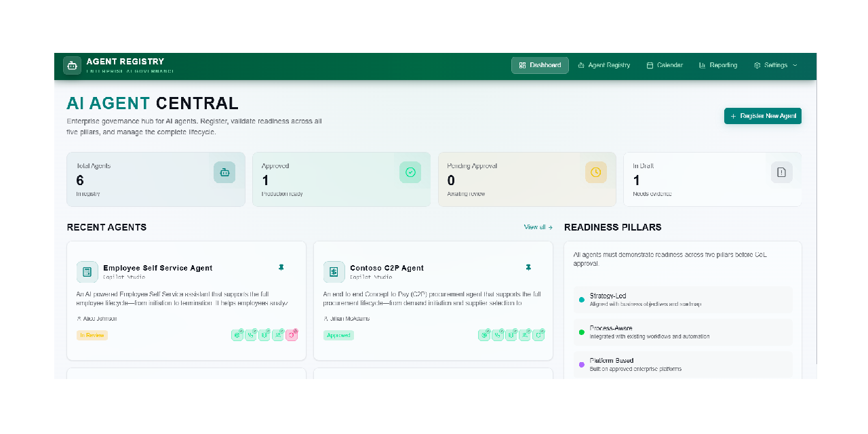Click the green dot beside Process-Aware

pos(582,332)
